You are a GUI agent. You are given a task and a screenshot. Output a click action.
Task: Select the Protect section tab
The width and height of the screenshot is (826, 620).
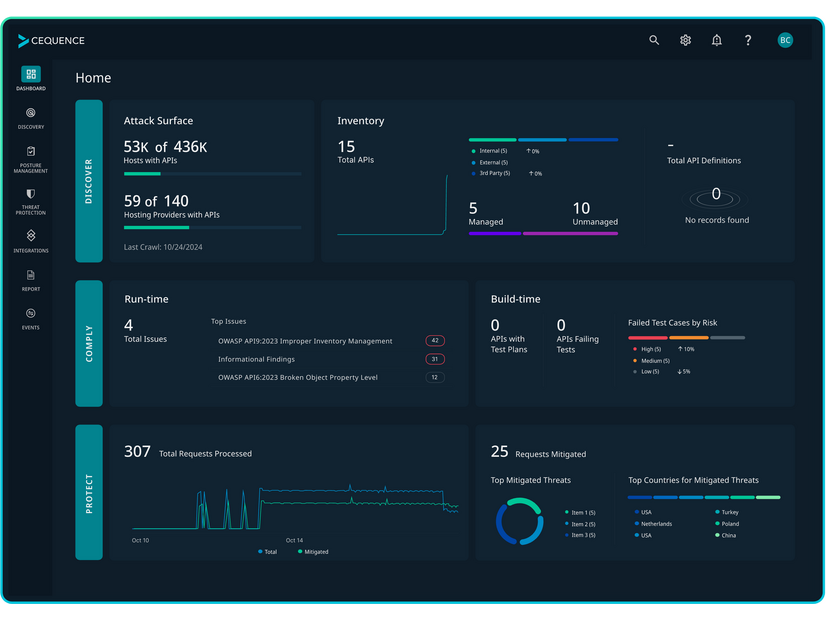(89, 492)
